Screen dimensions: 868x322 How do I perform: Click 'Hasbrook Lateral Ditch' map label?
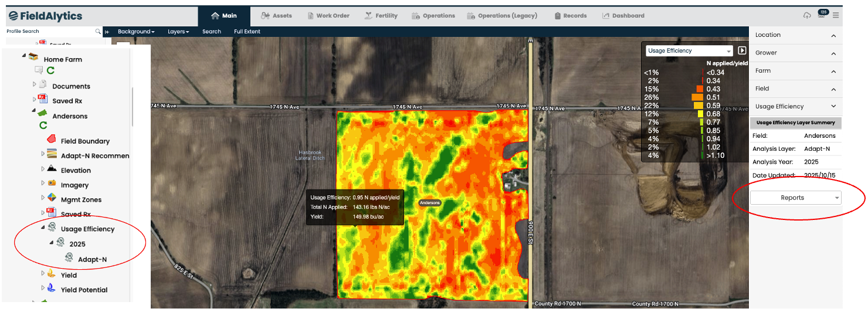311,155
